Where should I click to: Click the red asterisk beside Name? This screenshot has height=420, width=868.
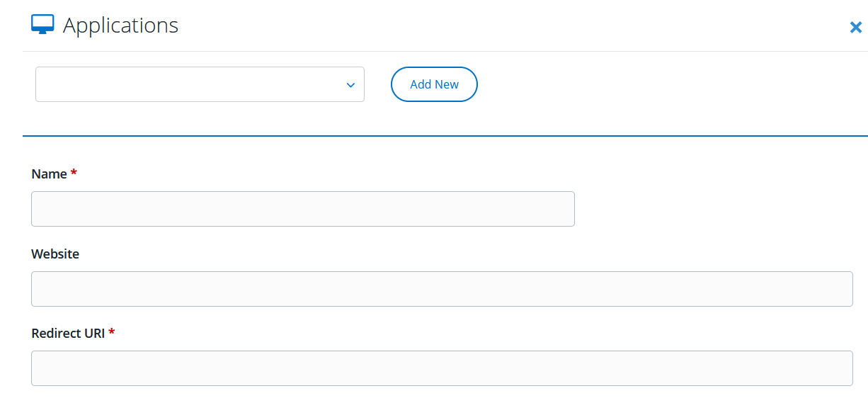pyautogui.click(x=74, y=174)
